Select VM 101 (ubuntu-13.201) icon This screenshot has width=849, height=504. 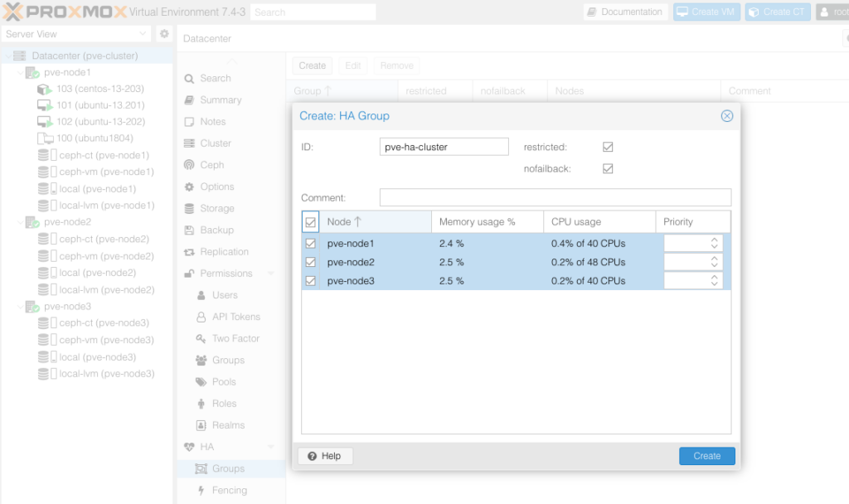[x=45, y=105]
